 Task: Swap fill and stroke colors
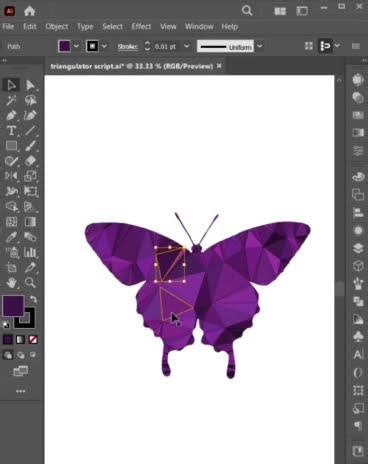pyautogui.click(x=33, y=298)
